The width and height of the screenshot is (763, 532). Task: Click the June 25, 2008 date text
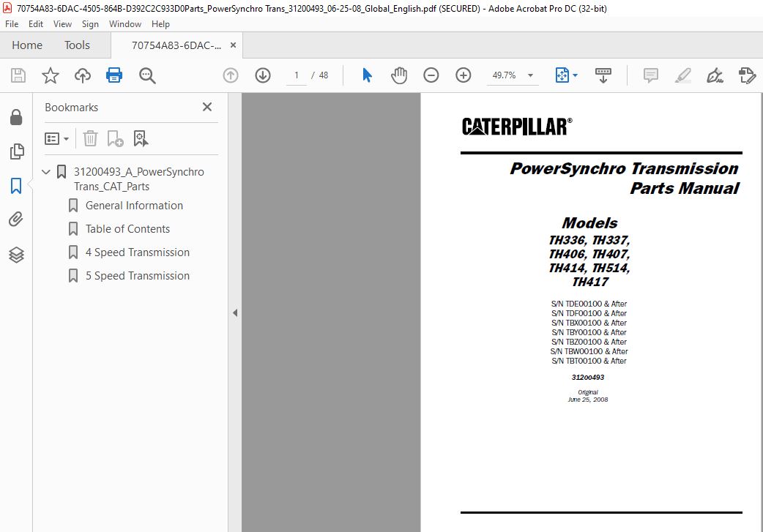(588, 400)
